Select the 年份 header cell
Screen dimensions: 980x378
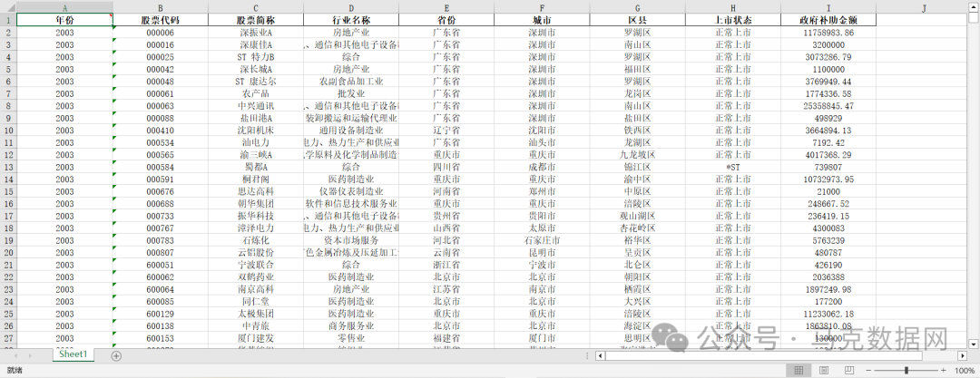(64, 20)
